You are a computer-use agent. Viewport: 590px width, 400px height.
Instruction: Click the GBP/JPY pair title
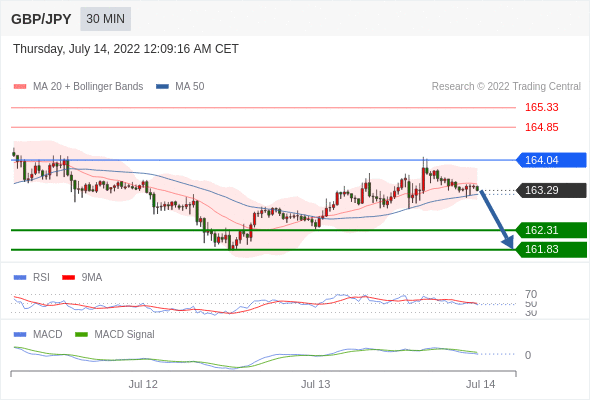41,19
